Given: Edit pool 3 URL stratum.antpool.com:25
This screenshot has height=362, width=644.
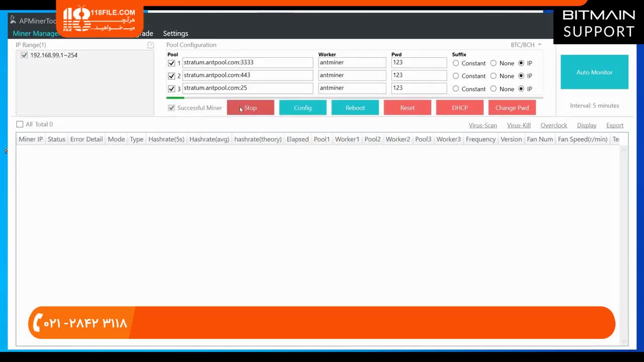Looking at the screenshot, I should (248, 88).
